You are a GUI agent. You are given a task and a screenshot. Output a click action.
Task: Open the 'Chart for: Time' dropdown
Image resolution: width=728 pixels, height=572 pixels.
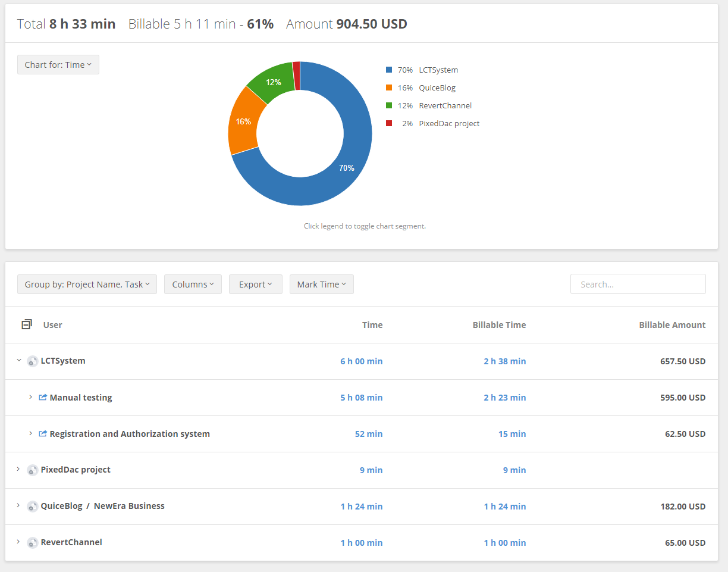click(58, 65)
